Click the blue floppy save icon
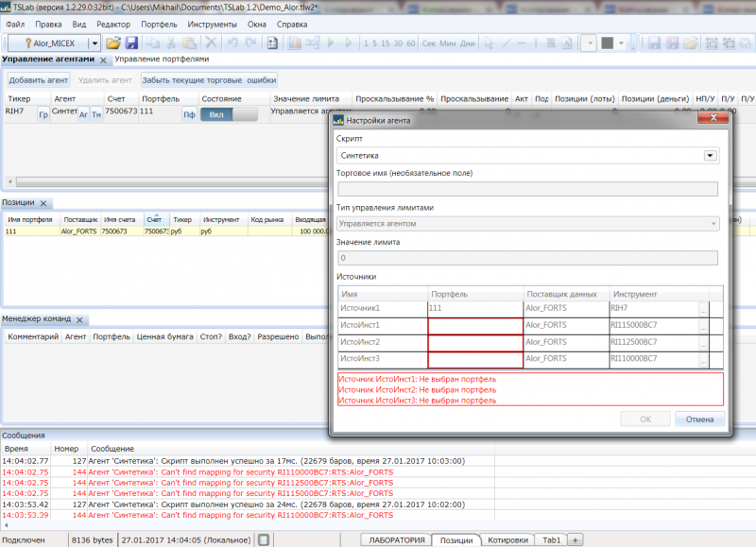This screenshot has height=547, width=756. (x=131, y=43)
